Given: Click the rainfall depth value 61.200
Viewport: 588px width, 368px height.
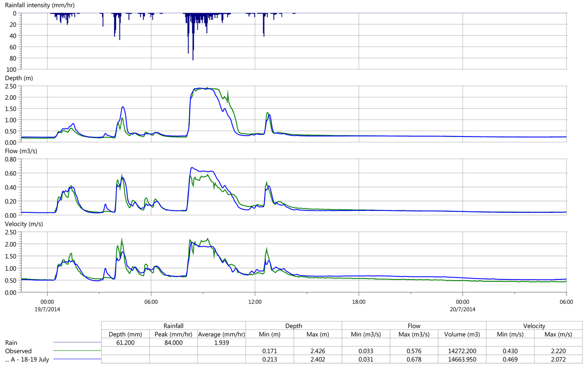Looking at the screenshot, I should point(125,343).
